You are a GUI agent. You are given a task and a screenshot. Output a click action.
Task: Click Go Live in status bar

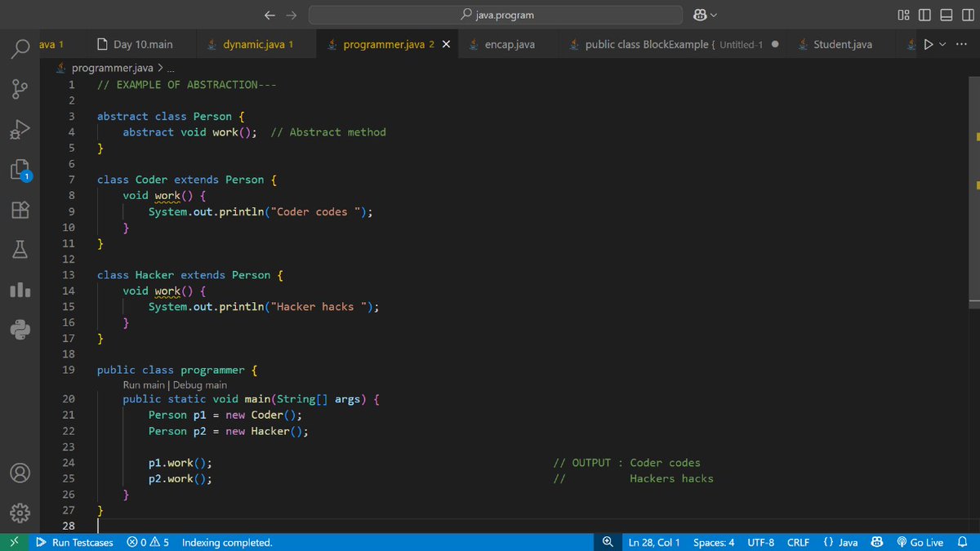click(x=920, y=542)
